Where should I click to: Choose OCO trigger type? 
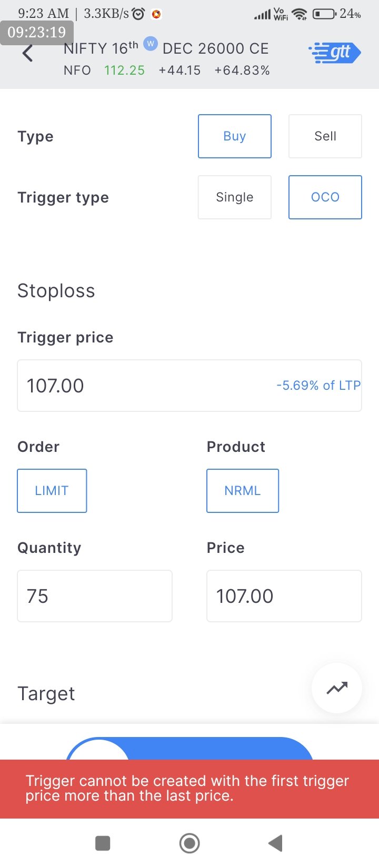click(x=325, y=197)
